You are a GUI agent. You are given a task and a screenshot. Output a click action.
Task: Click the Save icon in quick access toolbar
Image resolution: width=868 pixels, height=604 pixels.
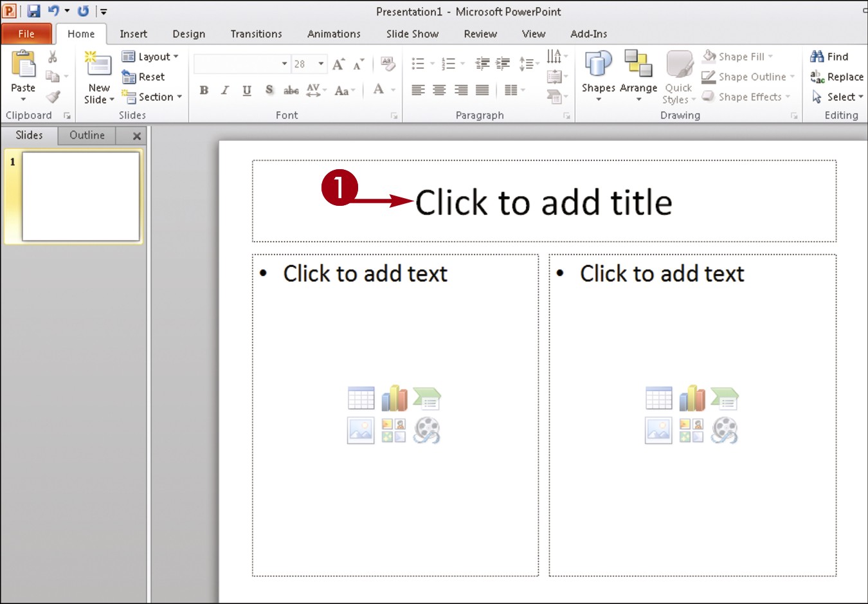pos(33,11)
